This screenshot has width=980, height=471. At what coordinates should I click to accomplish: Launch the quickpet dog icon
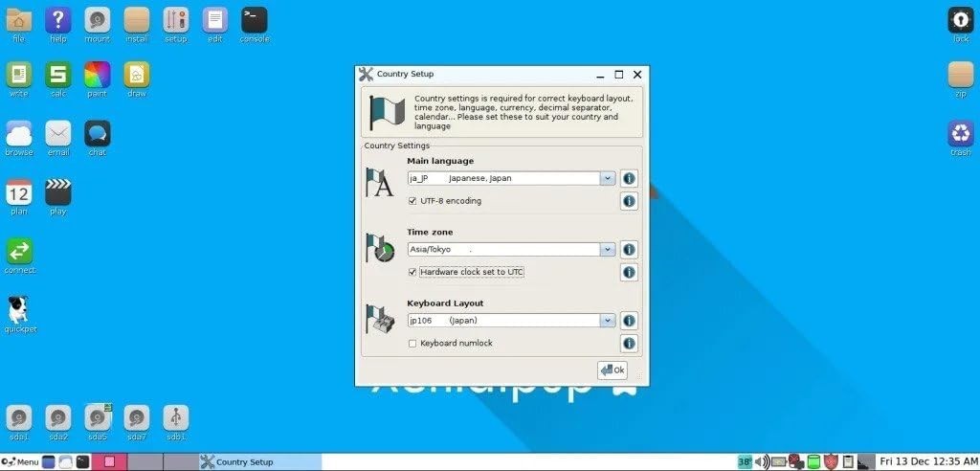19,310
